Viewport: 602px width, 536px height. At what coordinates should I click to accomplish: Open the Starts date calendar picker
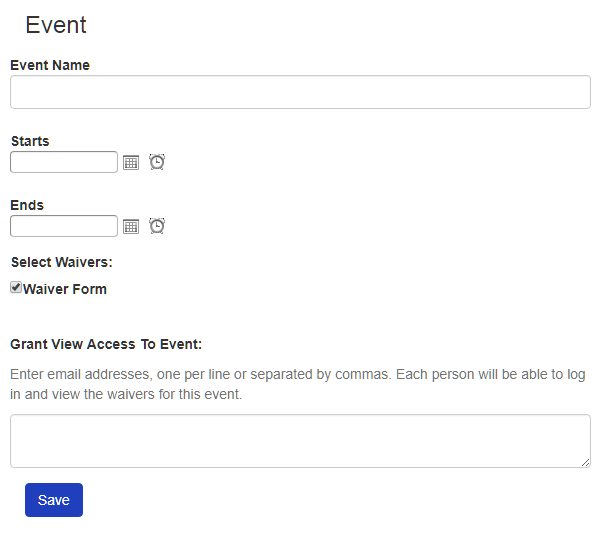click(x=131, y=162)
